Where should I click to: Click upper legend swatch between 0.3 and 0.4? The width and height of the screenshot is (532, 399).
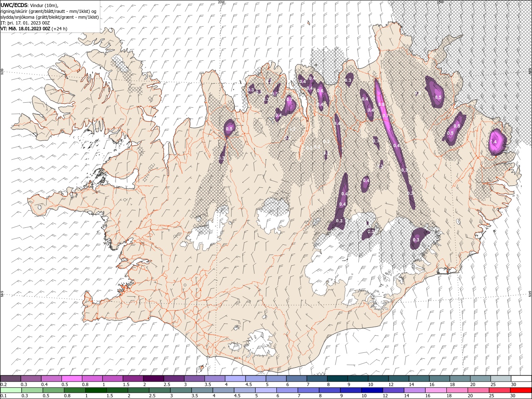tap(31, 379)
